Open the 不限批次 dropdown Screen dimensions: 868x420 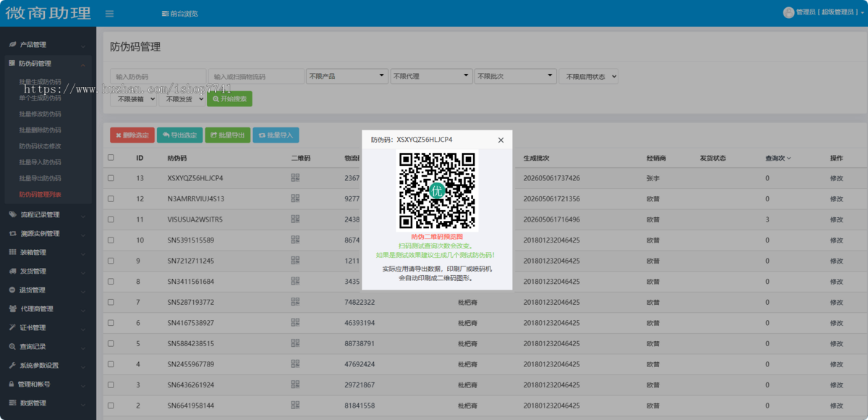pos(515,76)
